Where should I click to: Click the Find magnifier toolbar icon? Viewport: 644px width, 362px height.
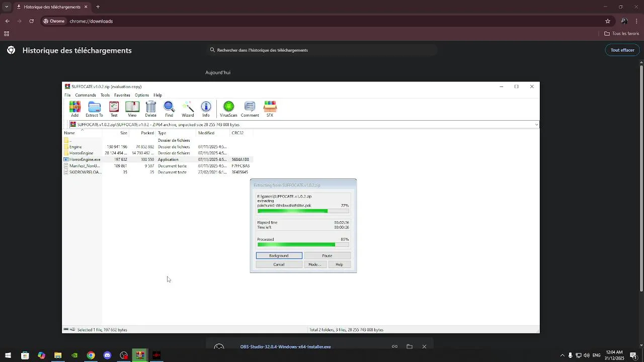[169, 109]
